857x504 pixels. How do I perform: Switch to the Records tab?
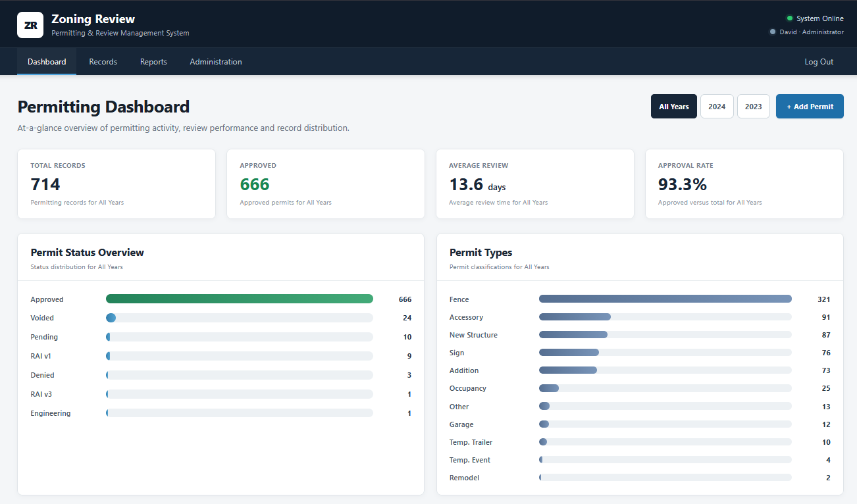tap(103, 62)
